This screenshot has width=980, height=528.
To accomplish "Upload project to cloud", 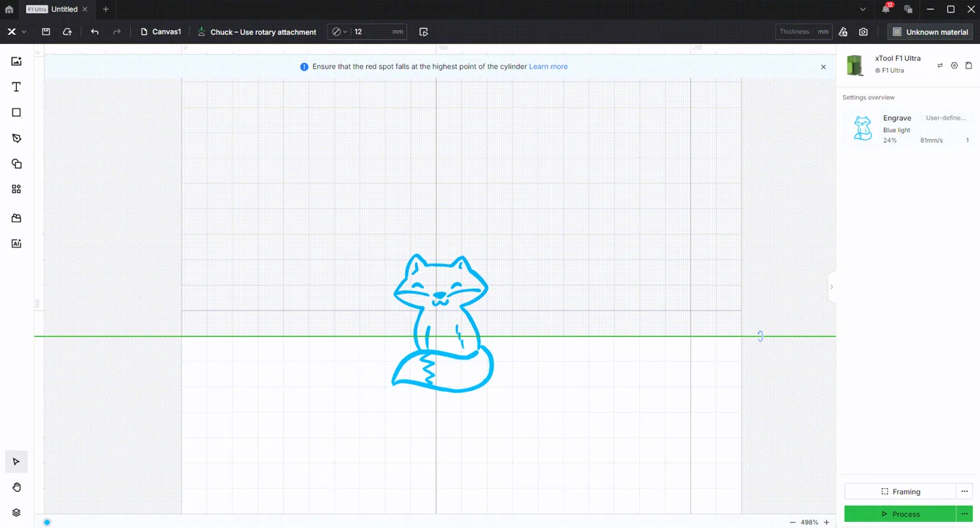I will tap(67, 31).
